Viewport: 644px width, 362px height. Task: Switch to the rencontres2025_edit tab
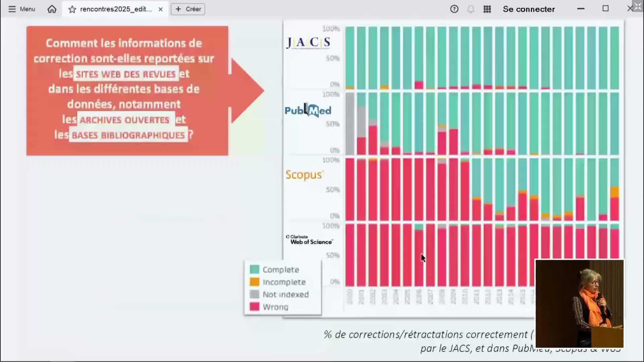point(115,9)
